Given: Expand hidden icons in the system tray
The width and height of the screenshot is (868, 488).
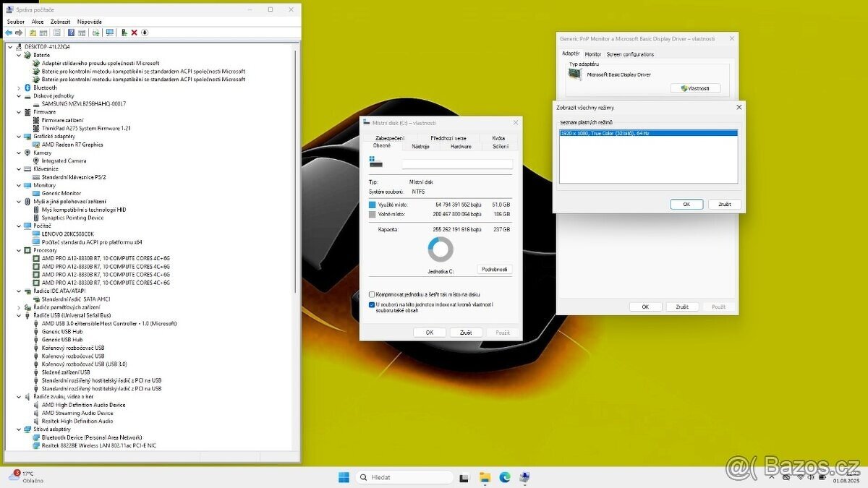Looking at the screenshot, I should (x=771, y=477).
